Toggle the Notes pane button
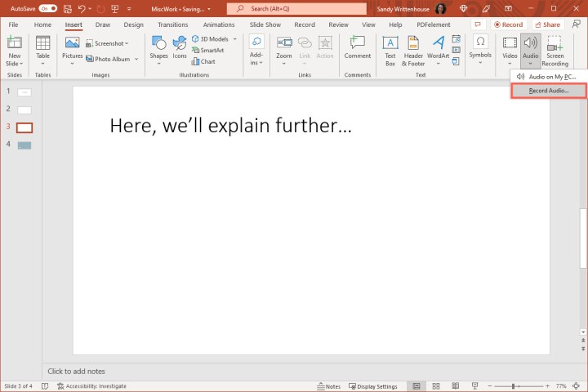The width and height of the screenshot is (588, 392). 328,386
